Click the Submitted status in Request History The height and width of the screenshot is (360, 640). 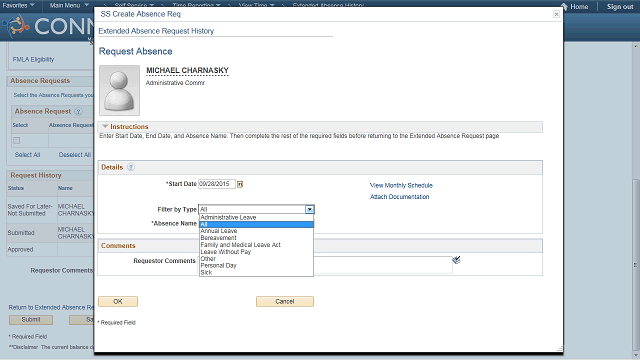point(21,233)
